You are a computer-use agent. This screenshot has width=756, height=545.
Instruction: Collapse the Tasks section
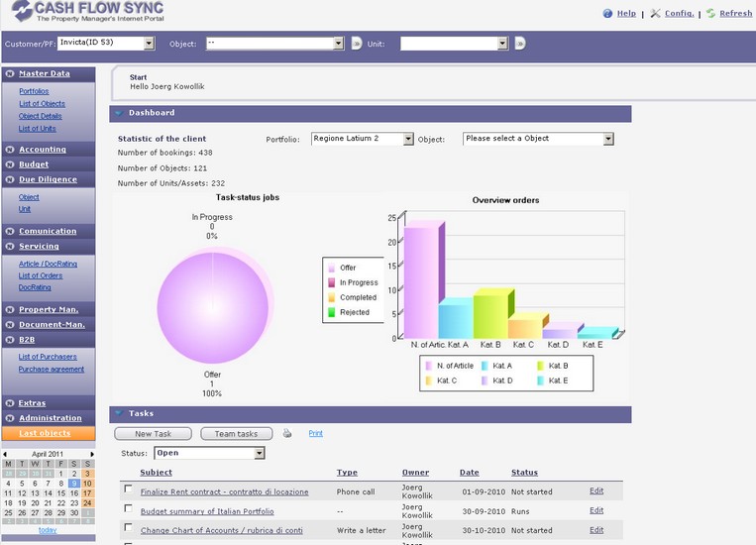[x=119, y=413]
